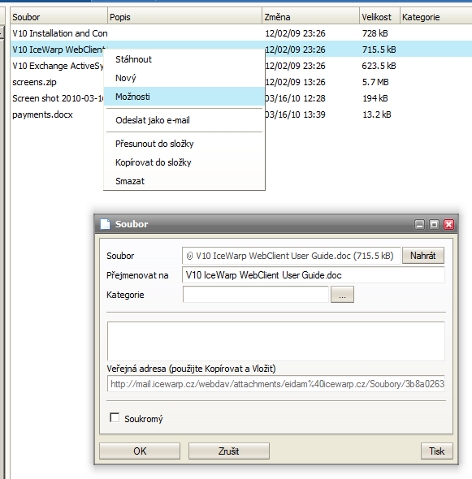Click the attachment icon before file name
The image size is (472, 479).
click(x=190, y=256)
